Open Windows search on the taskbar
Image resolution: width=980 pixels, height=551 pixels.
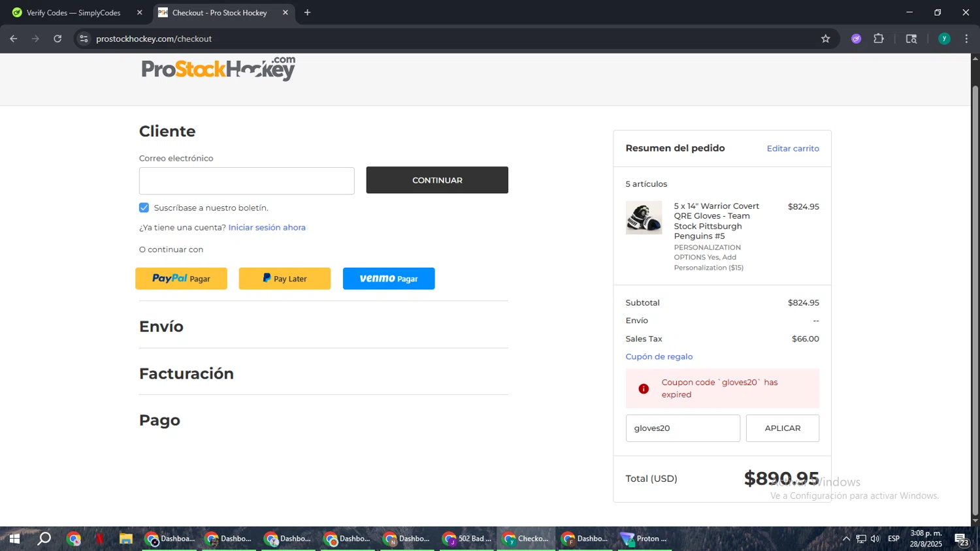44,539
